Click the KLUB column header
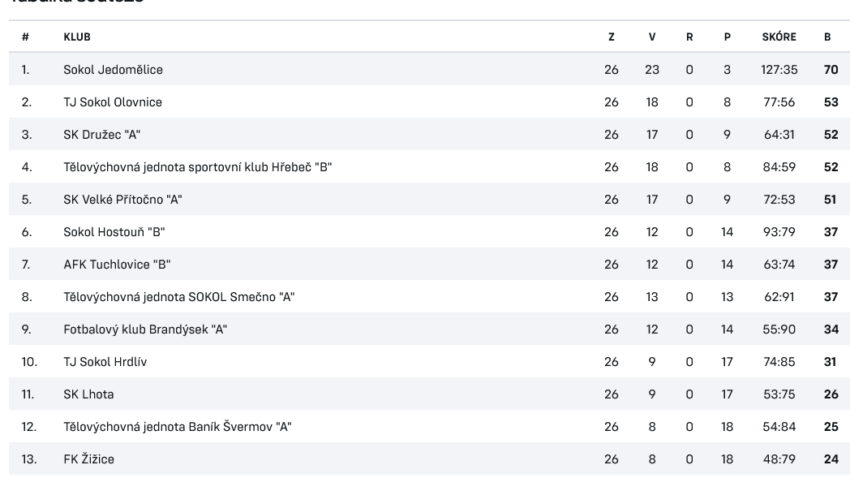 point(77,37)
